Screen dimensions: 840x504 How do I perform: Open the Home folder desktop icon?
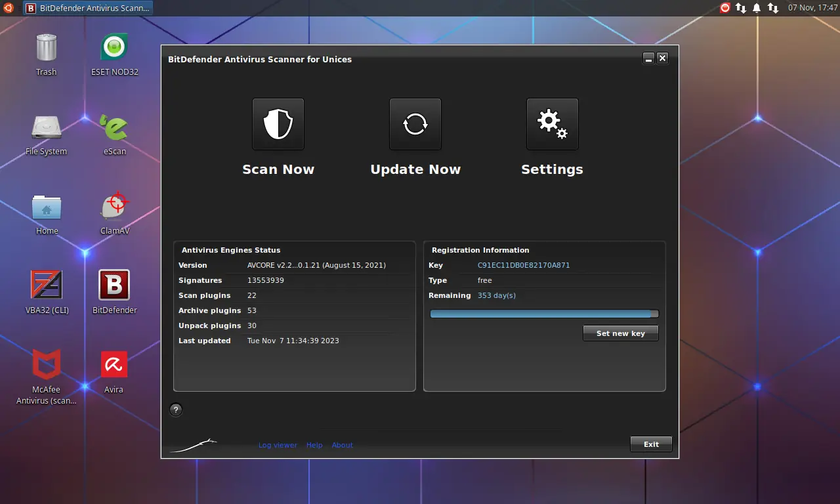[46, 207]
